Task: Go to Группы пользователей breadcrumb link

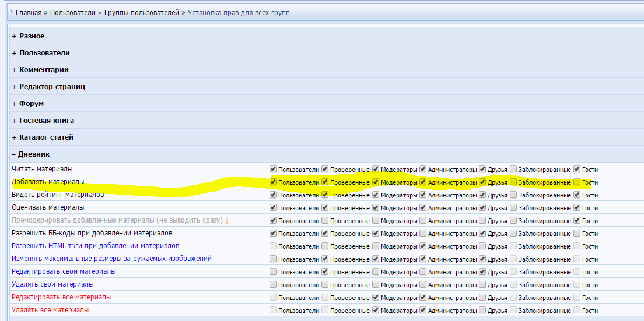Action: (141, 12)
